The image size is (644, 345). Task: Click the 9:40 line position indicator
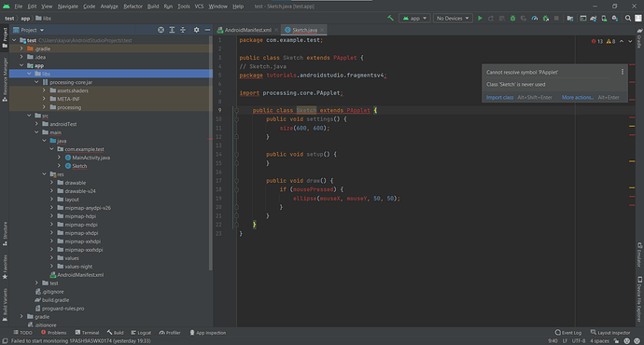553,341
